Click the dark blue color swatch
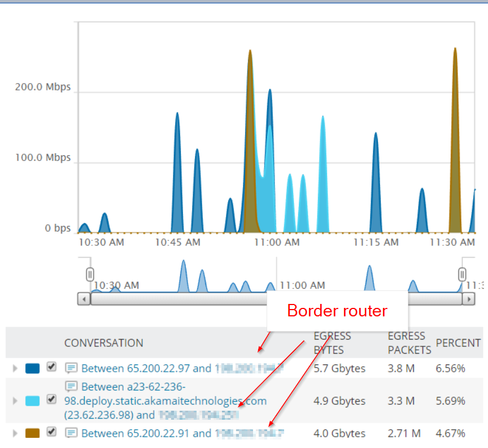Viewport: 488px width, 448px height. coord(32,368)
